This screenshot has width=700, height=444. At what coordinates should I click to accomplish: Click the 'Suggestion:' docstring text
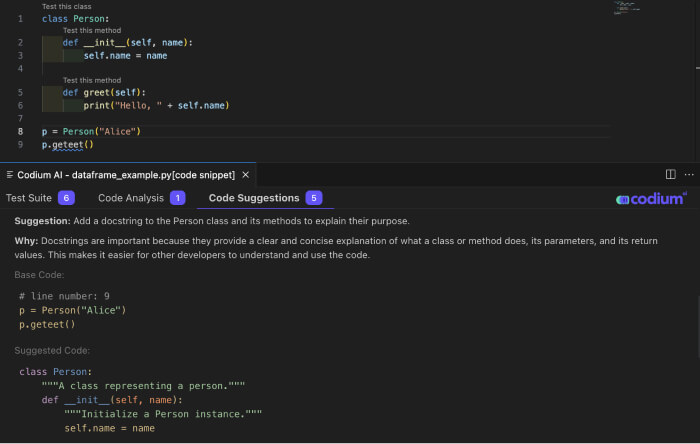point(212,221)
